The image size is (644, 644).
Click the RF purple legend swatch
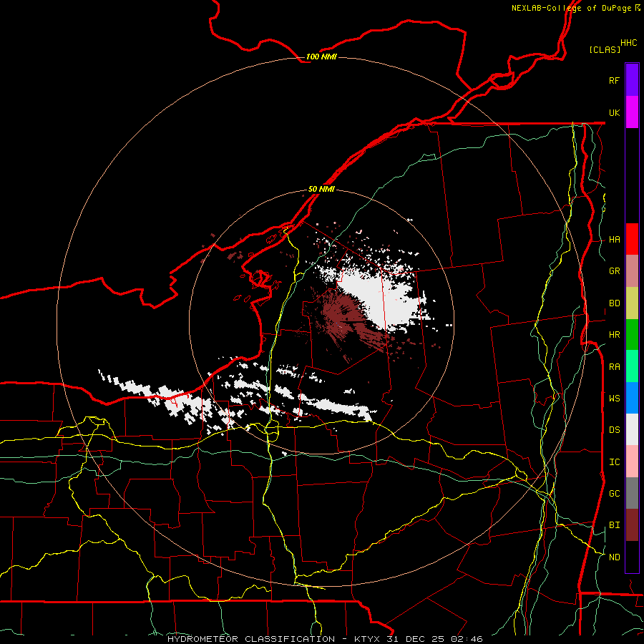coord(632,80)
